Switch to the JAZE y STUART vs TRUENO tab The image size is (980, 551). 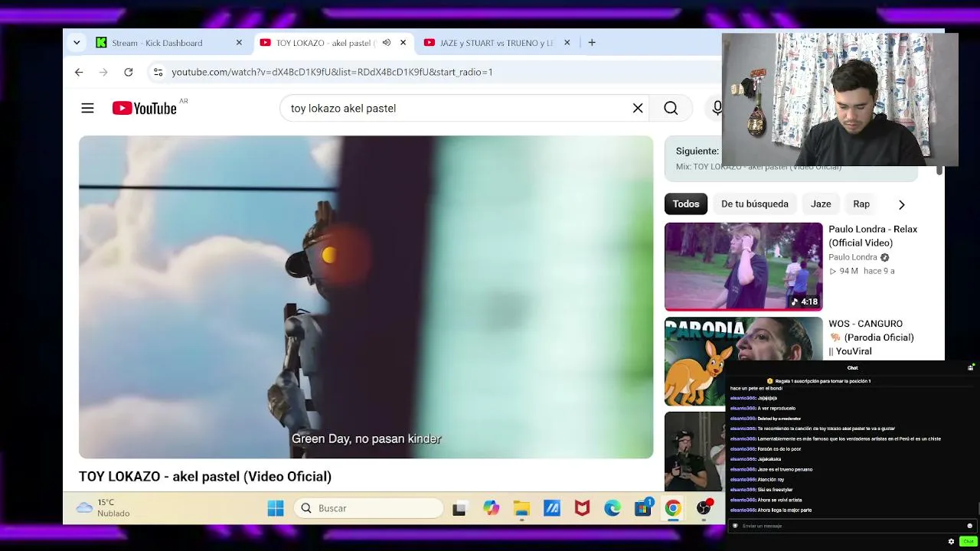tap(497, 43)
